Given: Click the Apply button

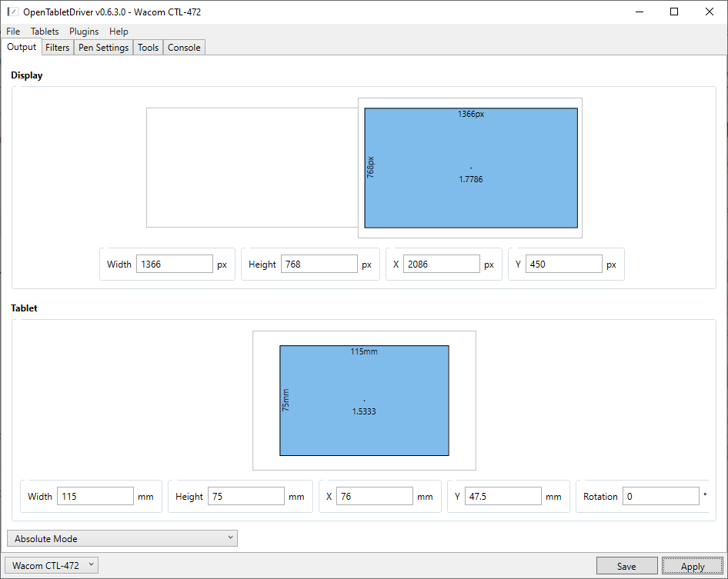Looking at the screenshot, I should point(693,566).
